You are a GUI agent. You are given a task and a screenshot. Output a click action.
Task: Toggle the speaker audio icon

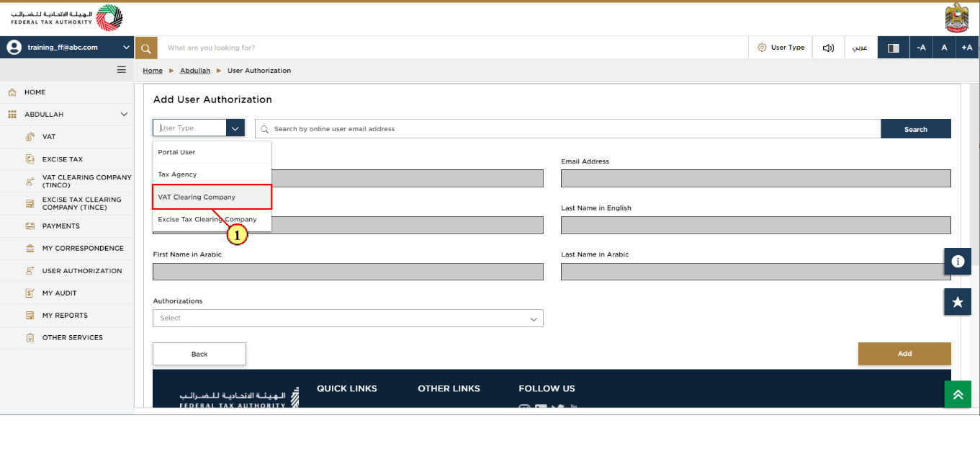point(829,48)
